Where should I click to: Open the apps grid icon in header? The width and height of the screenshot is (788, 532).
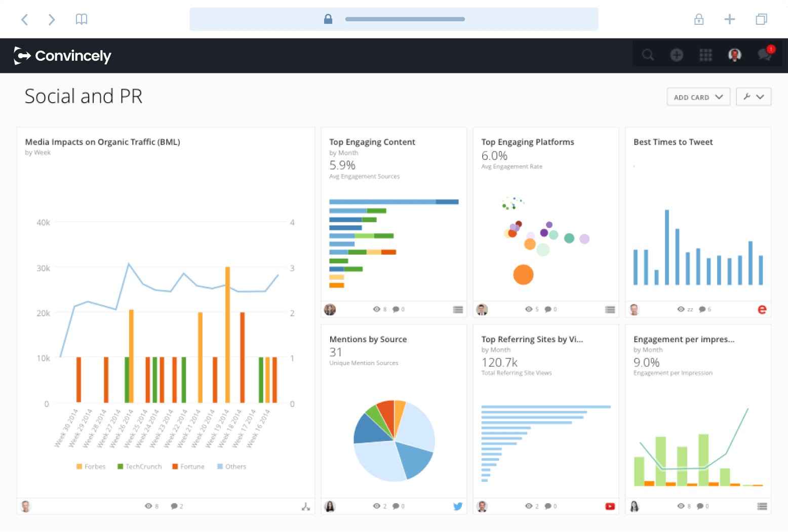pyautogui.click(x=705, y=55)
